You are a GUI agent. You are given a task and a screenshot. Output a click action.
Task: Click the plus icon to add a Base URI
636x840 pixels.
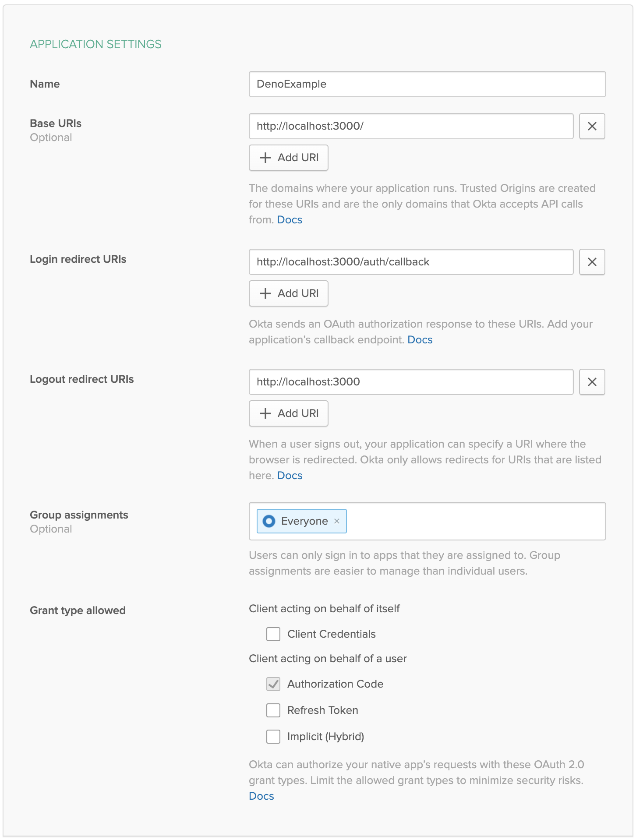[x=265, y=158]
